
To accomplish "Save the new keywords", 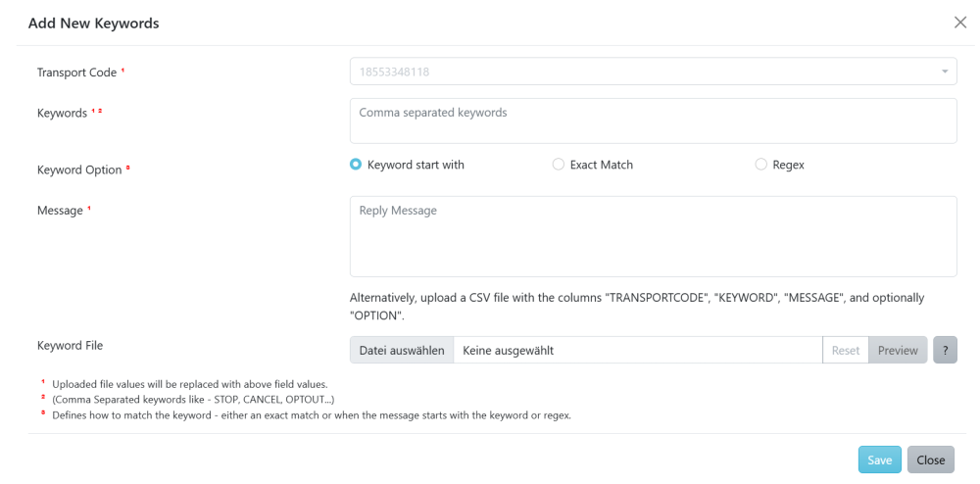I will tap(879, 460).
